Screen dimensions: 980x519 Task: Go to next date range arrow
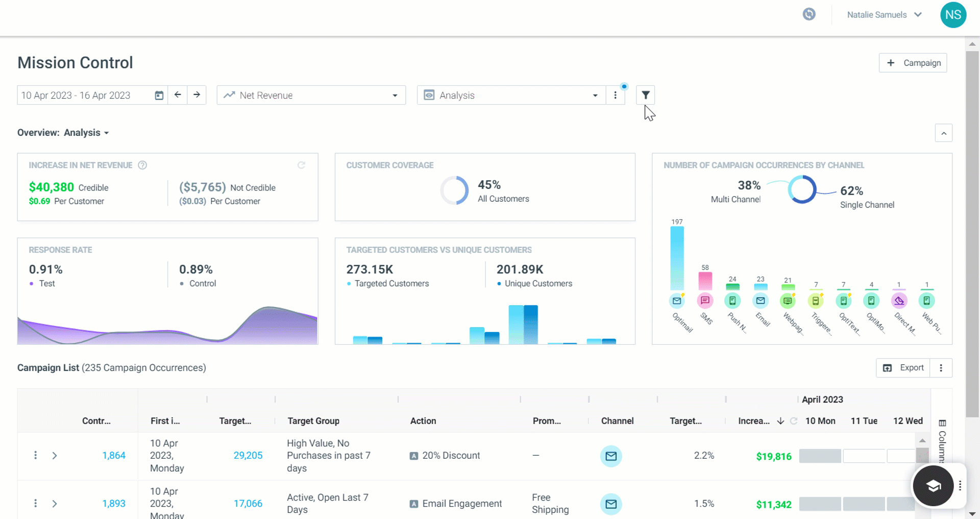[x=197, y=95]
